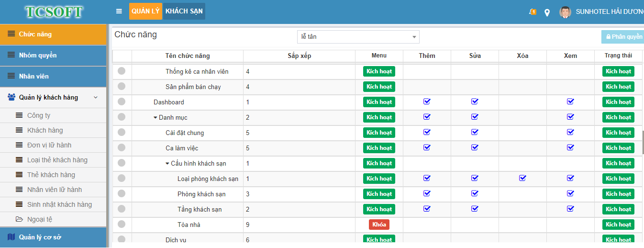
Task: Click the Phòng khách sạn row name
Action: [201, 194]
